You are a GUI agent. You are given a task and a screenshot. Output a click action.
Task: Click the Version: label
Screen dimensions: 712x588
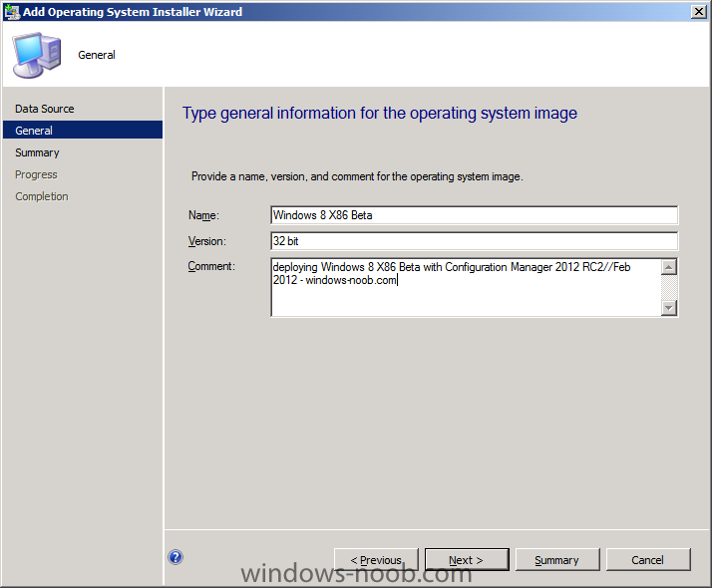coord(207,241)
